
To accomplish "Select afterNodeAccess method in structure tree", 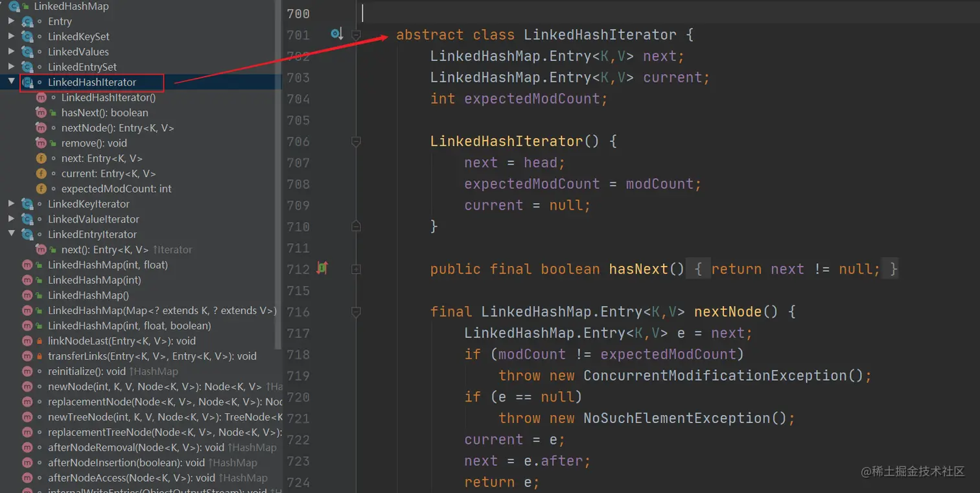I will pos(132,478).
